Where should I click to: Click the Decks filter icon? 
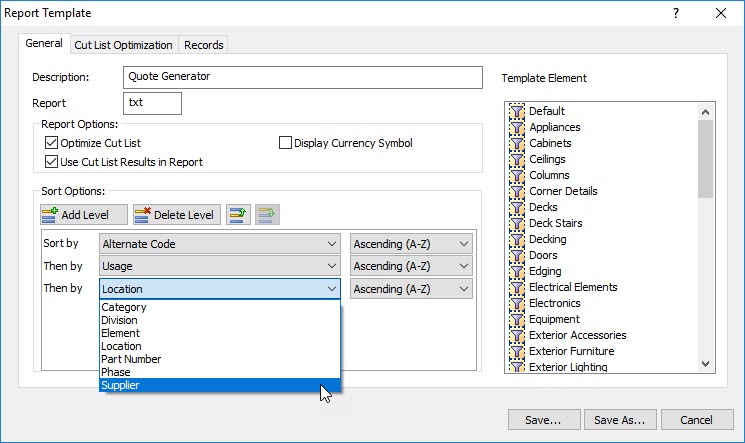click(x=517, y=207)
